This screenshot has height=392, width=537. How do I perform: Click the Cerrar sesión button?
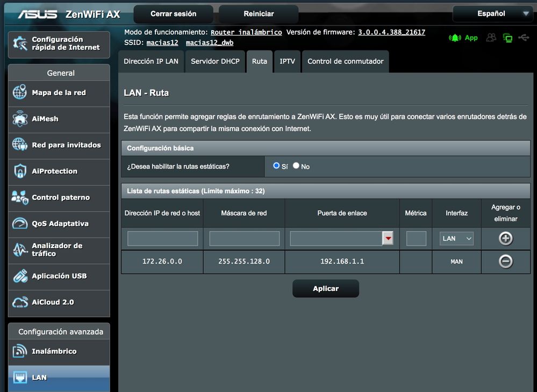click(x=173, y=13)
